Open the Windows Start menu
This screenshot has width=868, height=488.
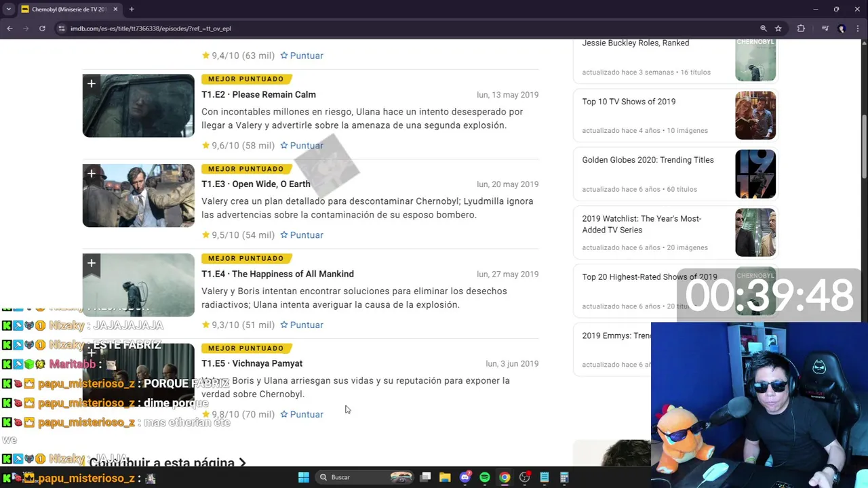(x=304, y=477)
